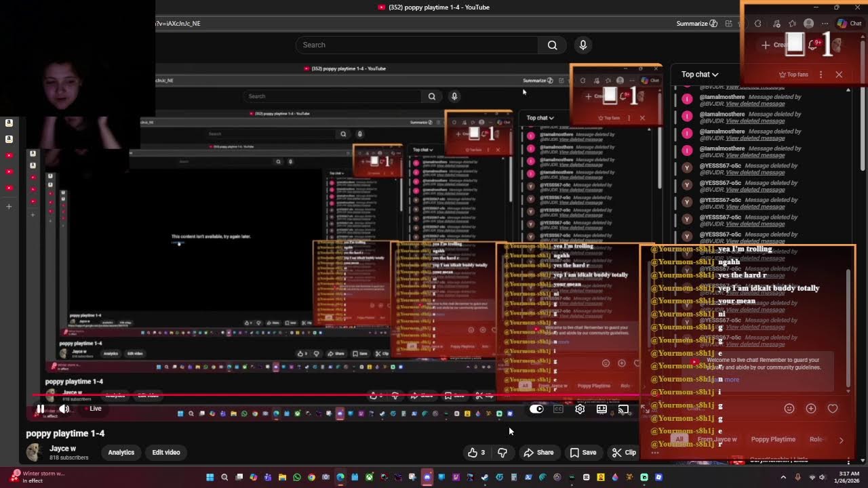
Task: Open the Edge extensions puzzle icon
Action: [758, 24]
